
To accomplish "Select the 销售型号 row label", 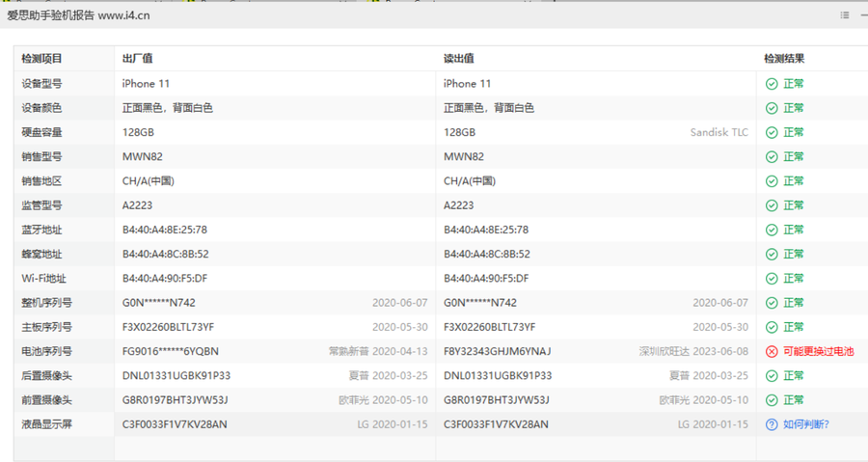I will point(41,157).
